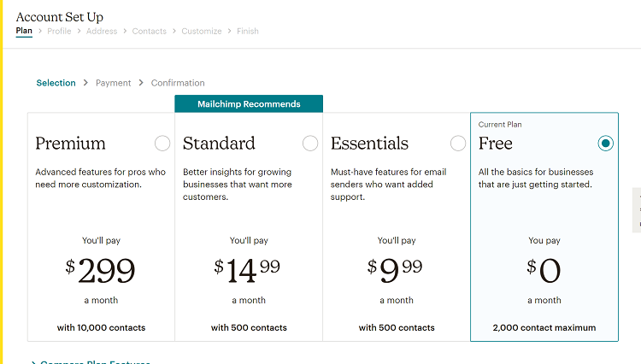Screen dimensions: 641x364
Task: Go to the Finish setup step
Action: [248, 32]
